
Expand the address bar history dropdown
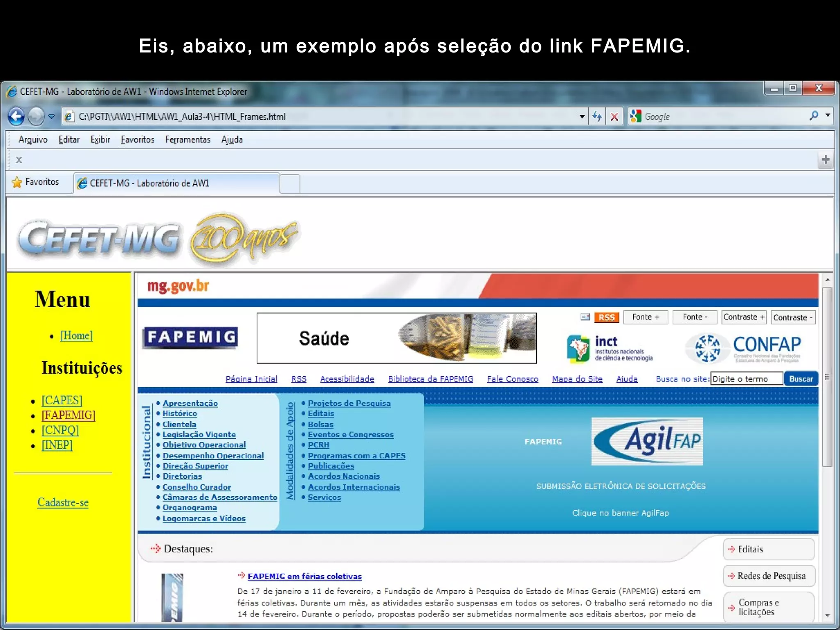[582, 116]
